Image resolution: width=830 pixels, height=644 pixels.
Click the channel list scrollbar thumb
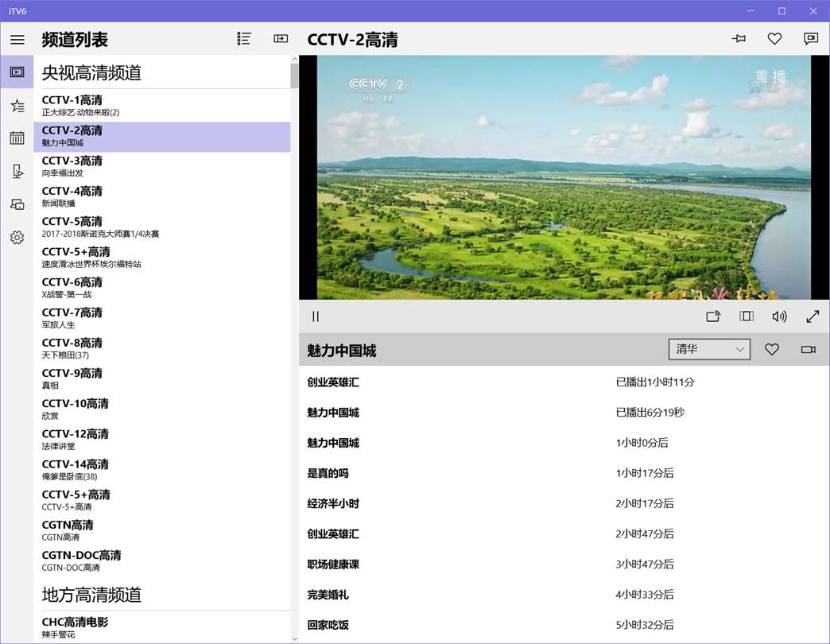[294, 76]
